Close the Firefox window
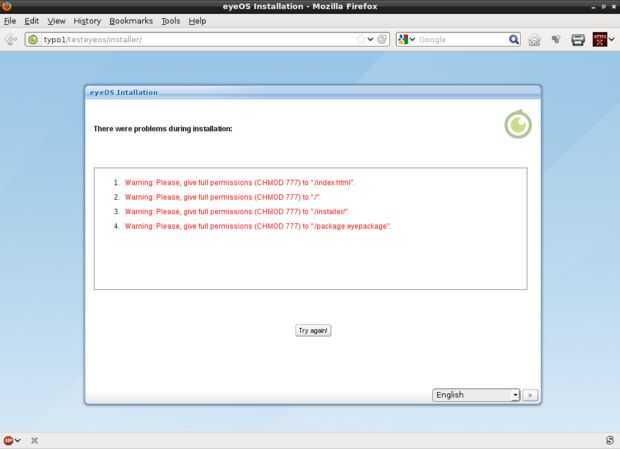The width and height of the screenshot is (620, 449). coord(614,7)
